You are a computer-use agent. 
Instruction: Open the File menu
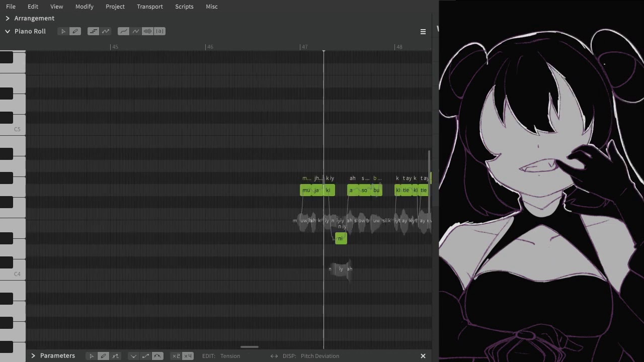[x=11, y=7]
